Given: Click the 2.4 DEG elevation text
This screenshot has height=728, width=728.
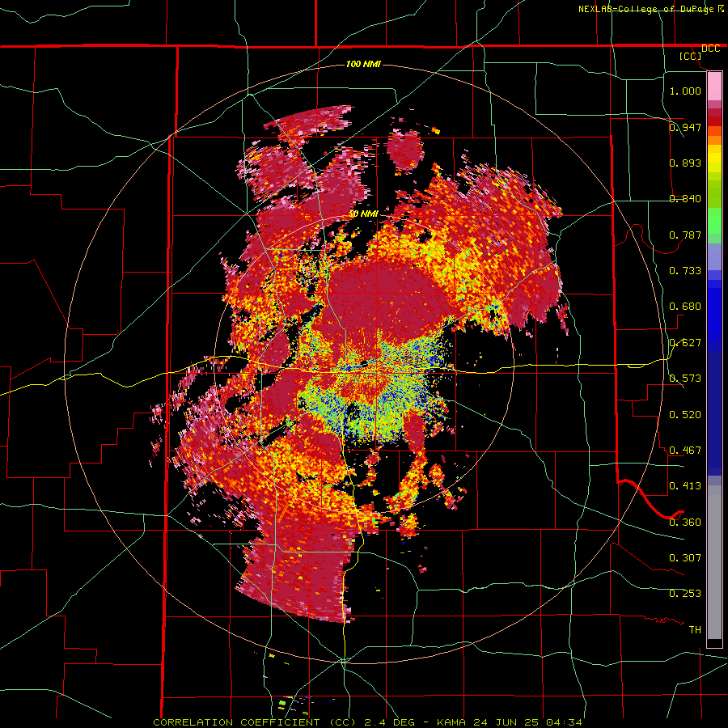Looking at the screenshot, I should pos(388,722).
